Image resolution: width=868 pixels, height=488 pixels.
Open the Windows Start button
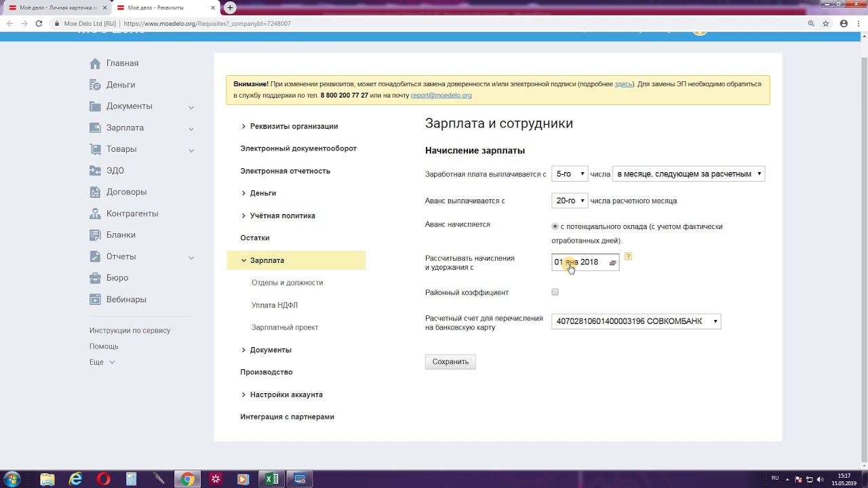click(x=12, y=479)
